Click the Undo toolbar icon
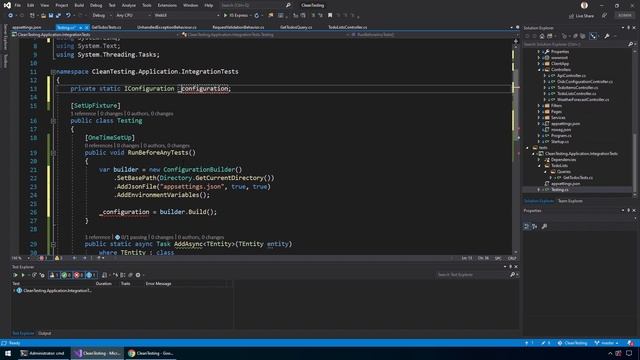640x360 pixels. 68,16
